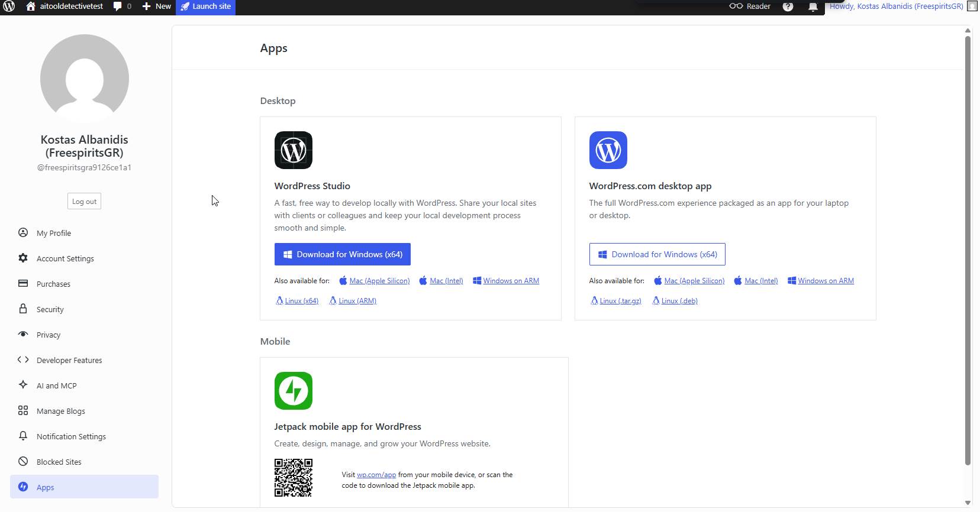Click the Purchases credit card icon

23,283
